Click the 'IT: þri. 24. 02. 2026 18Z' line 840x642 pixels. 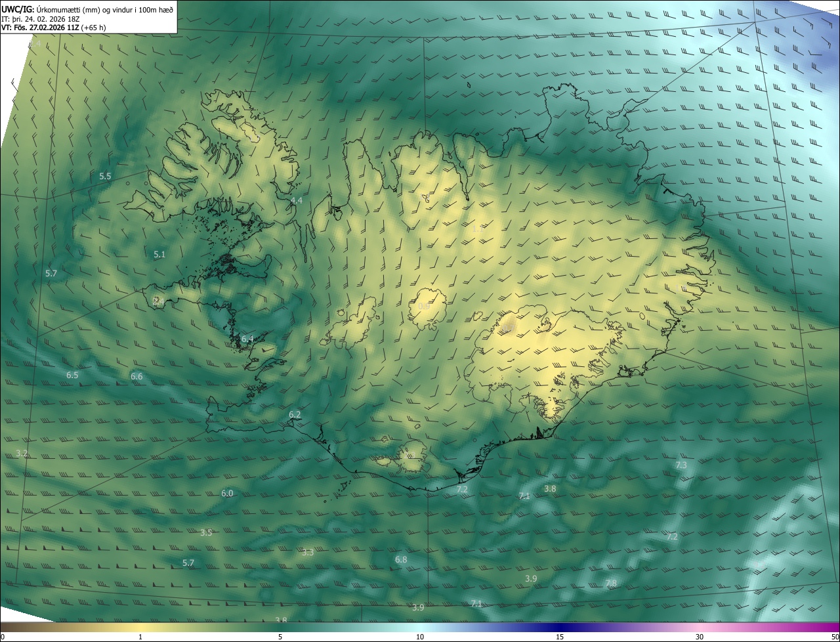tap(41, 18)
